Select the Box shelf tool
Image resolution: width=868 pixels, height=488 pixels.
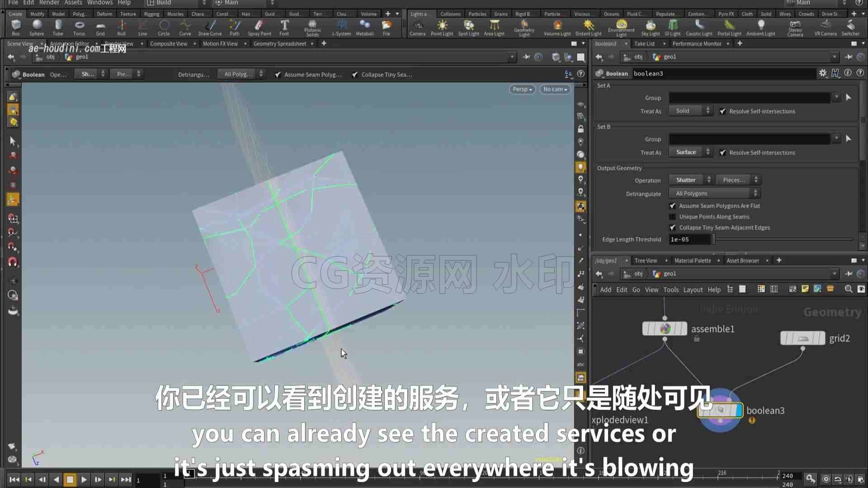click(x=16, y=28)
